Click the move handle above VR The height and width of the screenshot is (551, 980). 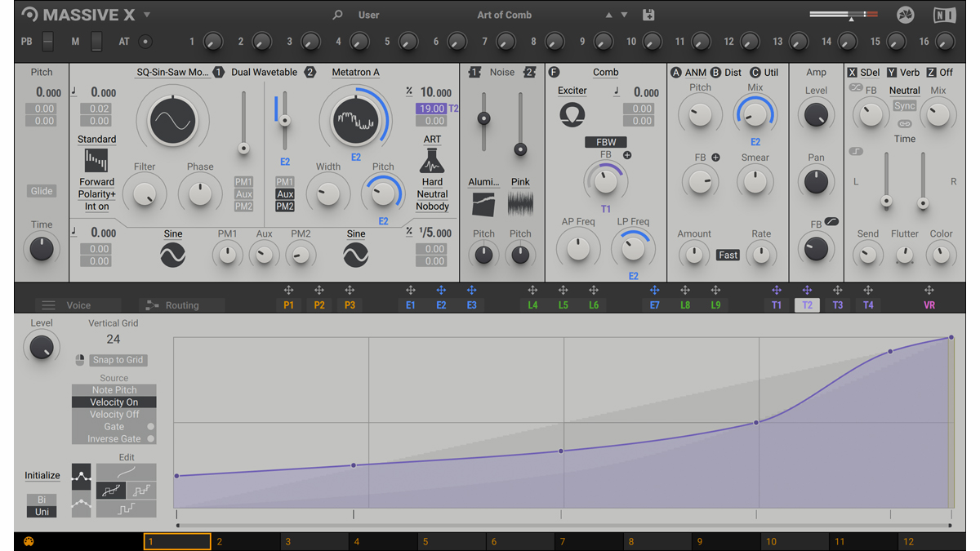(x=929, y=291)
